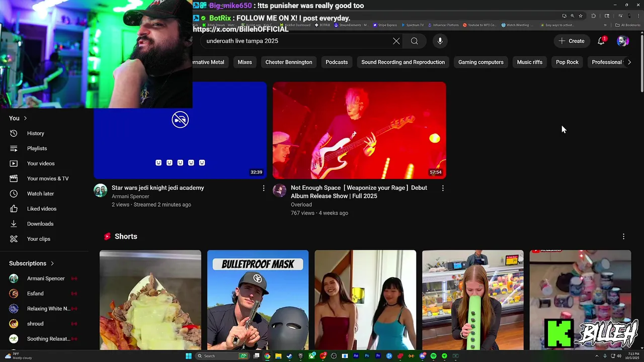
Task: Open the Not Enough Space concert thumbnail
Action: coord(359,130)
